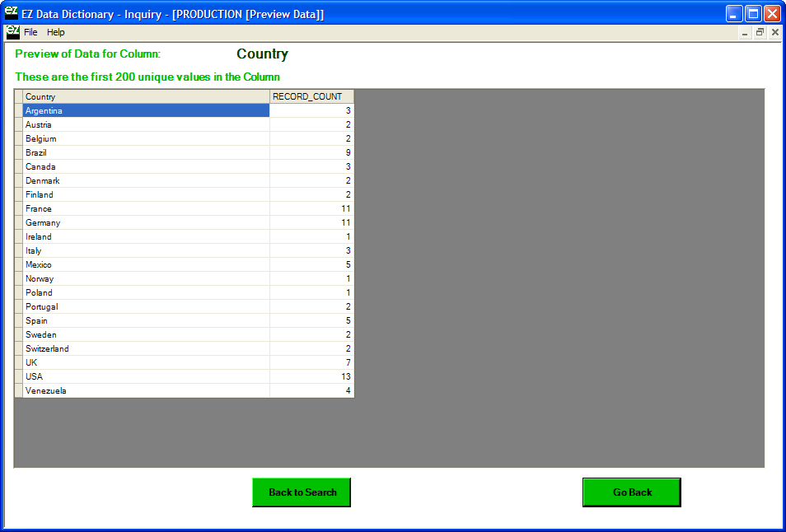Minimize the inner Preview Data child window

(x=745, y=33)
